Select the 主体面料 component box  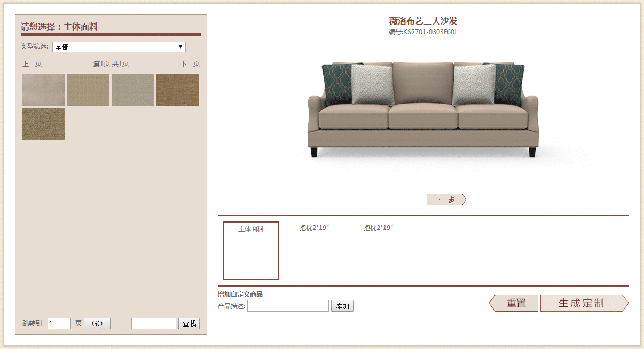251,251
